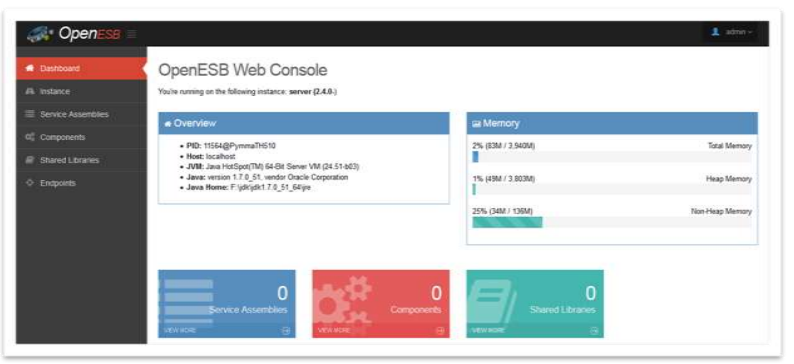Click the Total Memory label
The height and width of the screenshot is (364, 794).
730,146
